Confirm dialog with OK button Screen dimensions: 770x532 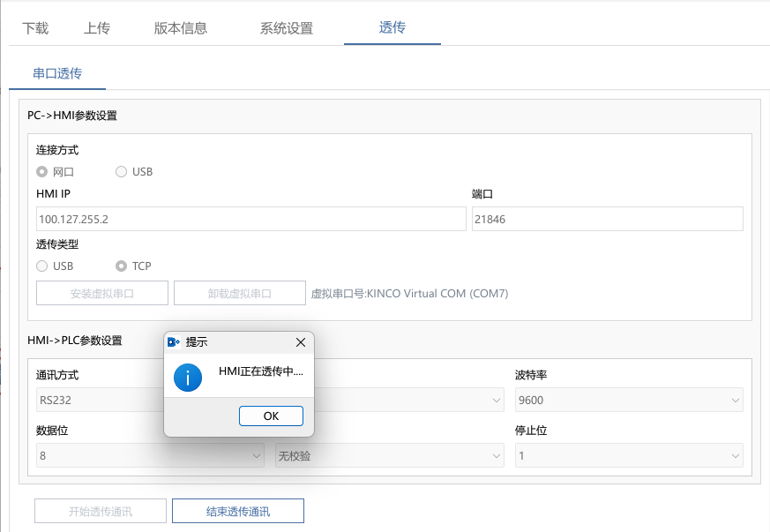click(271, 416)
